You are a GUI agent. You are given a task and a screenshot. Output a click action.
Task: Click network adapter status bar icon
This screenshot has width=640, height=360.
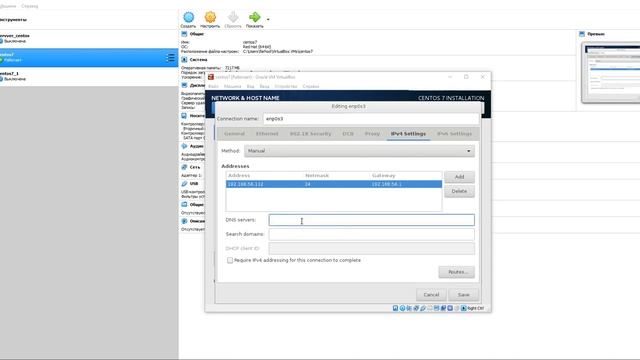(x=416, y=308)
